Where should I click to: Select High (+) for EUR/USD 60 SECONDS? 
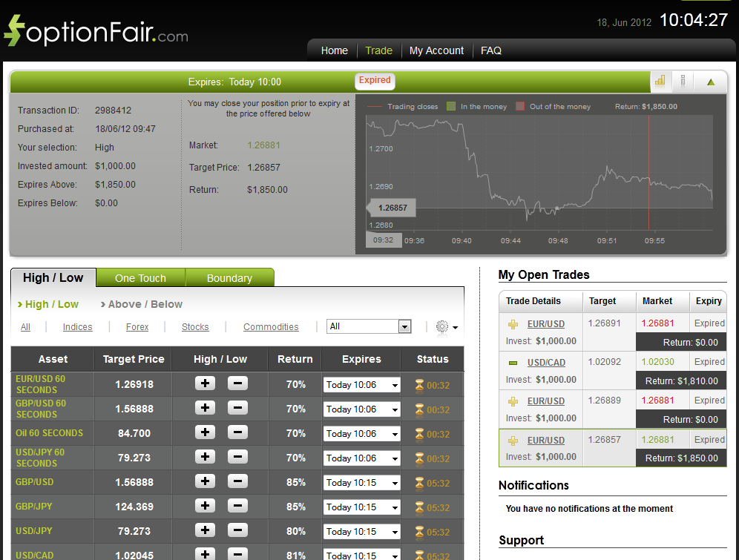(205, 383)
